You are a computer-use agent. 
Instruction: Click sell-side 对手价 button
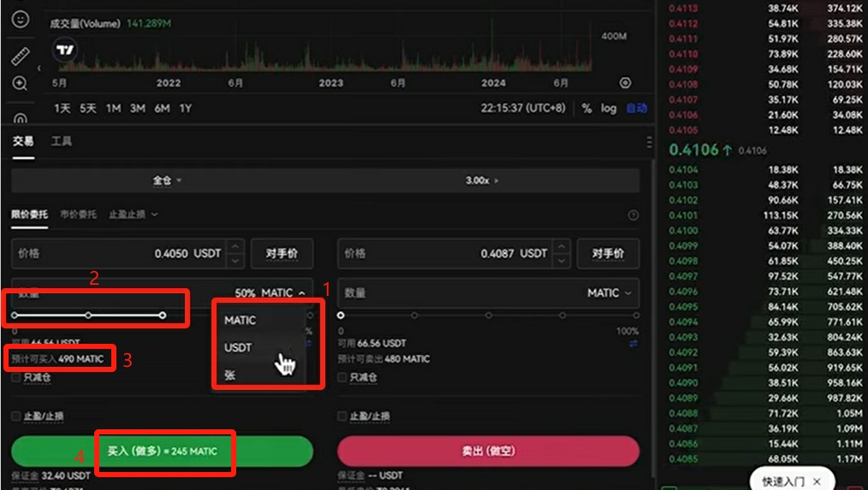(609, 254)
